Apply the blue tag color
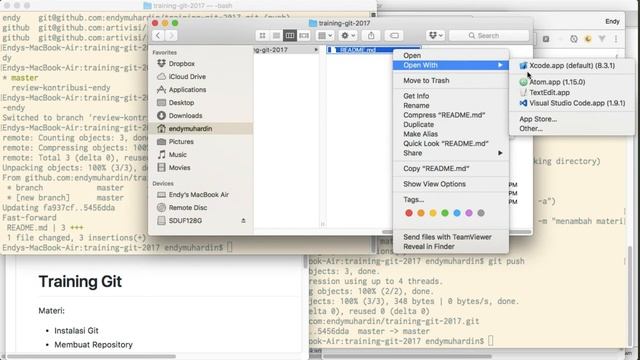 pyautogui.click(x=457, y=213)
